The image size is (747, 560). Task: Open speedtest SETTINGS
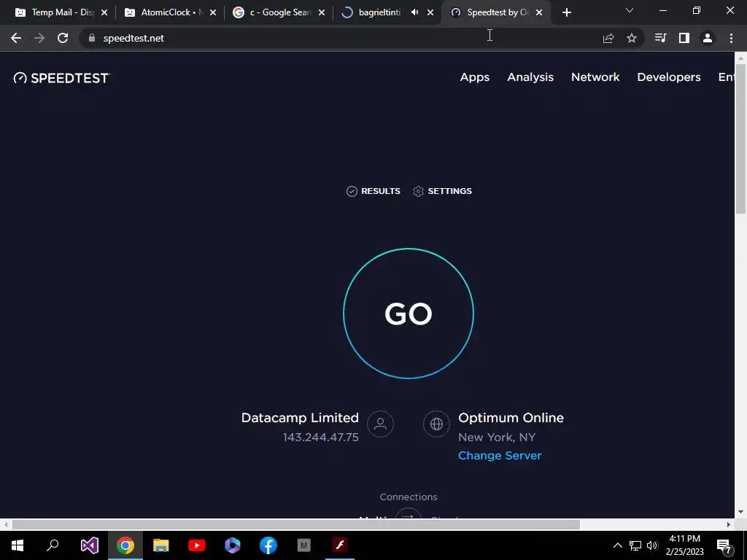point(442,191)
